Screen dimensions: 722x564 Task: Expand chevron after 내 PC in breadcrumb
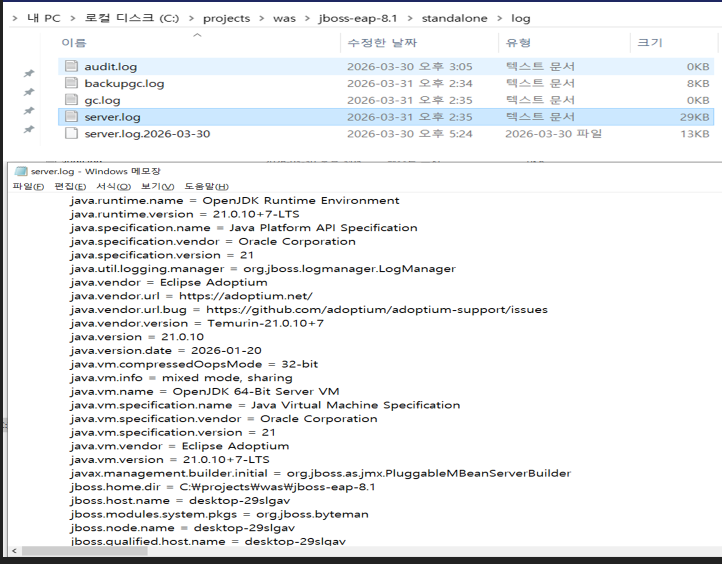pyautogui.click(x=73, y=18)
